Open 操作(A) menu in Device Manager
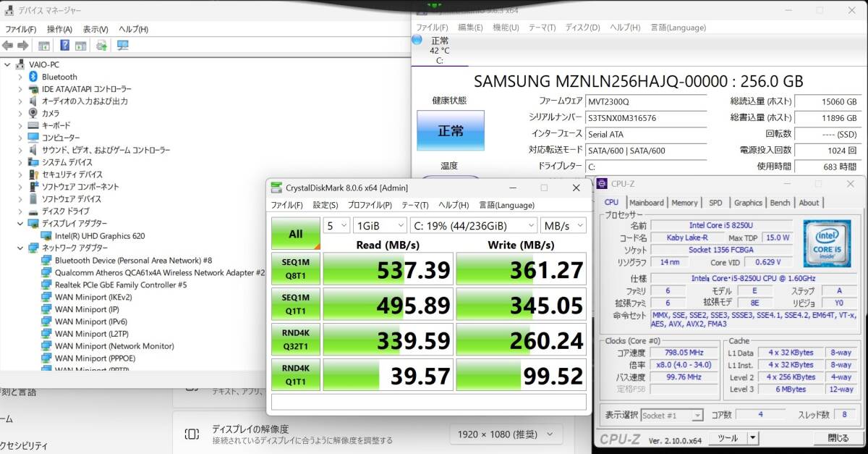This screenshot has width=868, height=454. pos(59,29)
